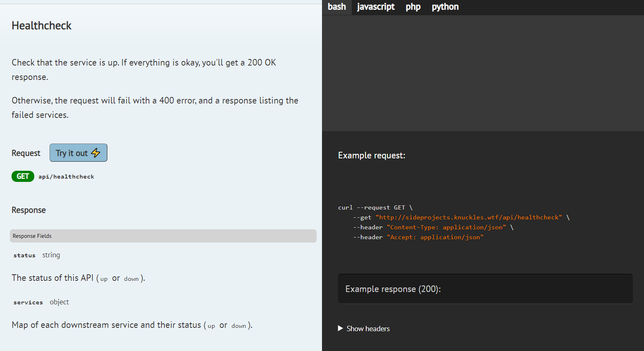Select the javascript example tab
Viewport: 644px width, 351px height.
pyautogui.click(x=376, y=7)
